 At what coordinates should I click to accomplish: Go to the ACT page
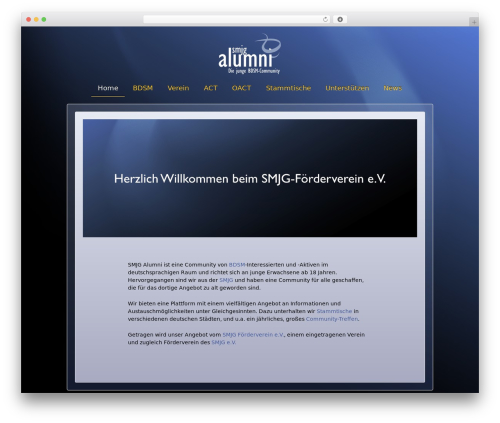pyautogui.click(x=210, y=88)
